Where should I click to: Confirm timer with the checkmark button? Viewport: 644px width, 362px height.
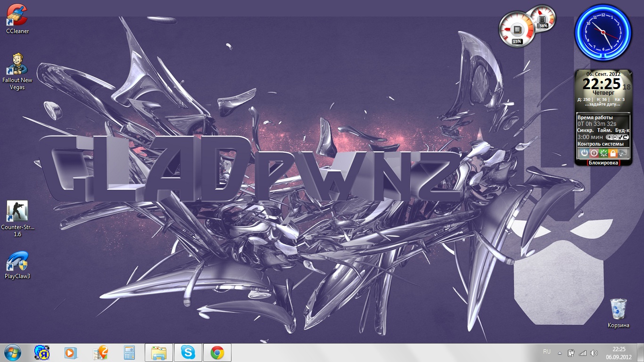tap(620, 137)
